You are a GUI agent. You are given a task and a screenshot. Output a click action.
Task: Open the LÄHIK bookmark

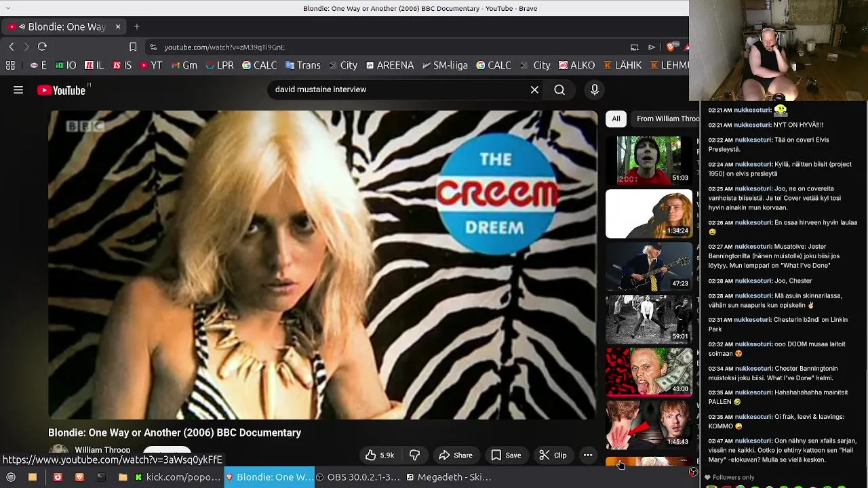[623, 65]
